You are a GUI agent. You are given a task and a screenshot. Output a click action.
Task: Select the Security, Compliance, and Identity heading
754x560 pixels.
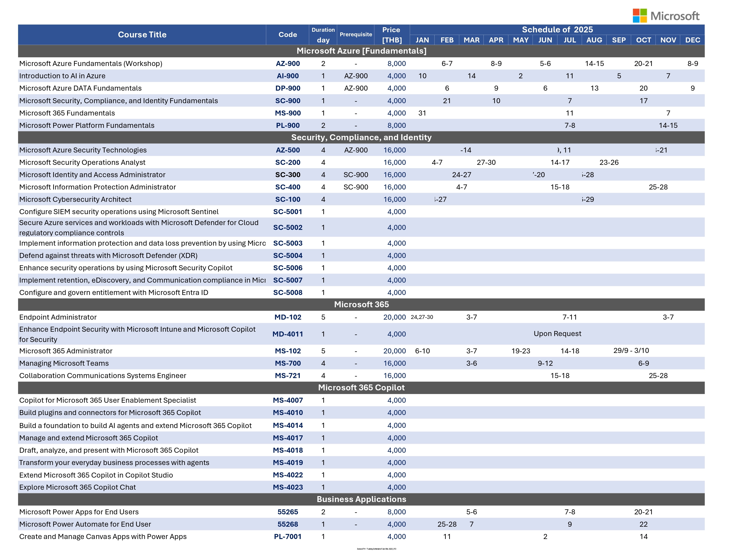click(x=361, y=137)
